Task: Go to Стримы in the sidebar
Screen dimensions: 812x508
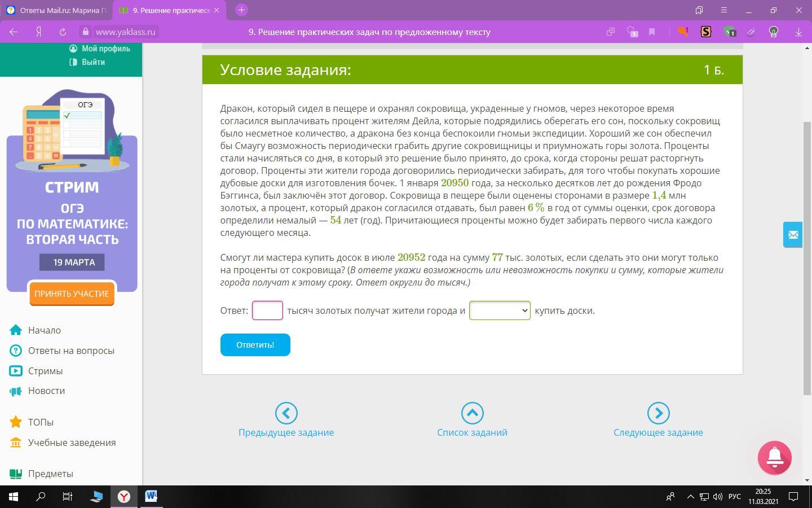Action: [x=45, y=371]
